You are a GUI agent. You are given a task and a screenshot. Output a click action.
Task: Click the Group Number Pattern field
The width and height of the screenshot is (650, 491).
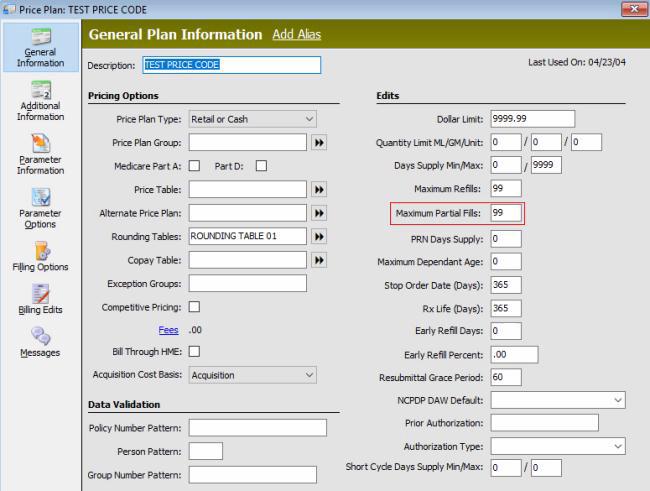pyautogui.click(x=253, y=475)
